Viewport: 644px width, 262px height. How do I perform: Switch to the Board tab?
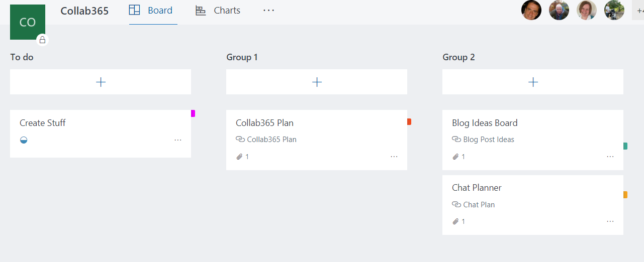pos(151,11)
